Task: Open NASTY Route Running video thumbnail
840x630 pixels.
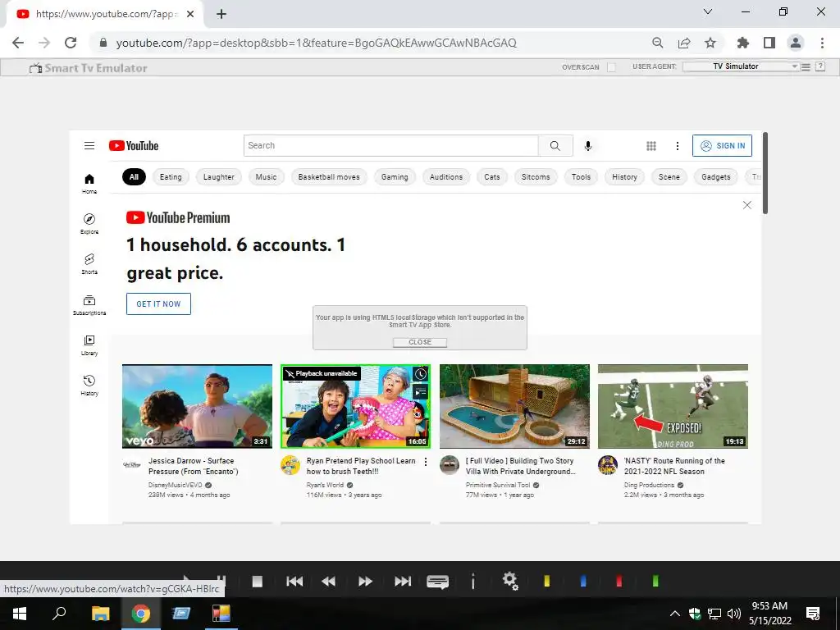Action: (673, 406)
